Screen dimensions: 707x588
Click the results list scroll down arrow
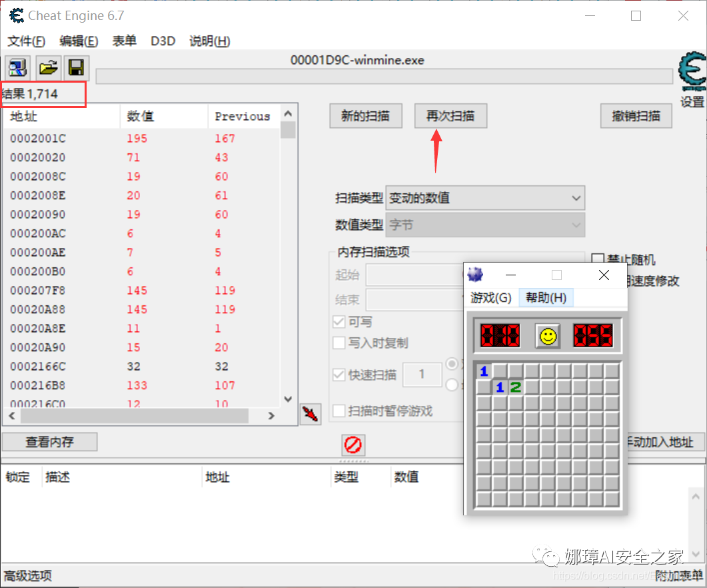click(x=288, y=399)
